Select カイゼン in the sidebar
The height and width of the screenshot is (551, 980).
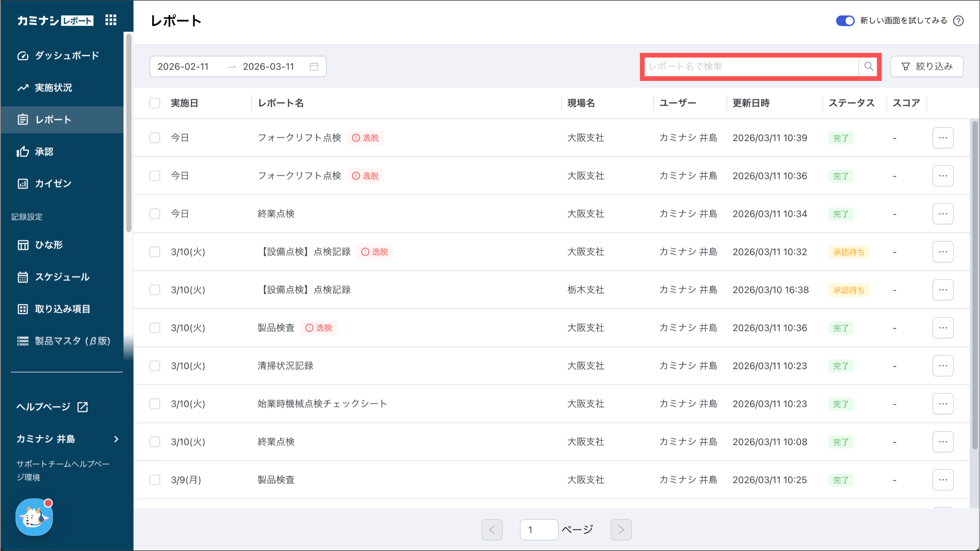53,183
